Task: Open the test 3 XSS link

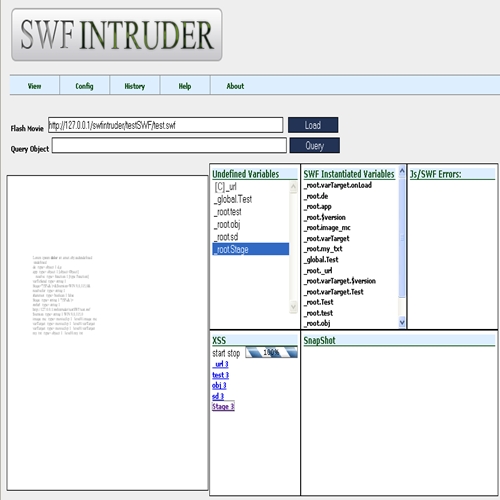Action: click(221, 375)
